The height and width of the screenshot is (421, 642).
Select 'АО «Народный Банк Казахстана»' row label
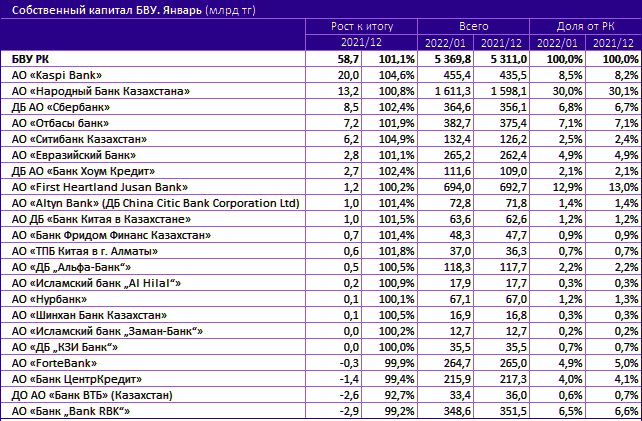click(x=101, y=91)
